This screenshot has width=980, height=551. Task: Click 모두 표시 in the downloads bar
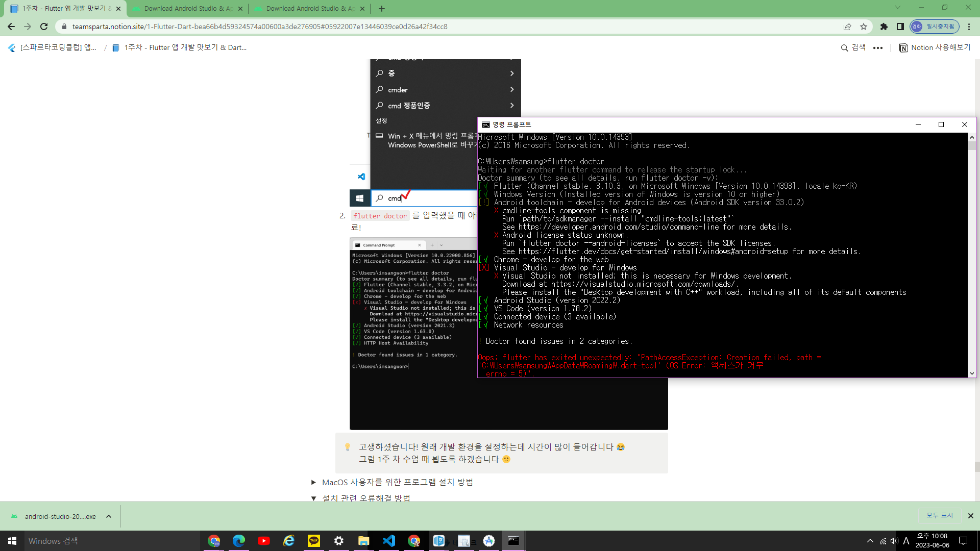click(x=940, y=516)
